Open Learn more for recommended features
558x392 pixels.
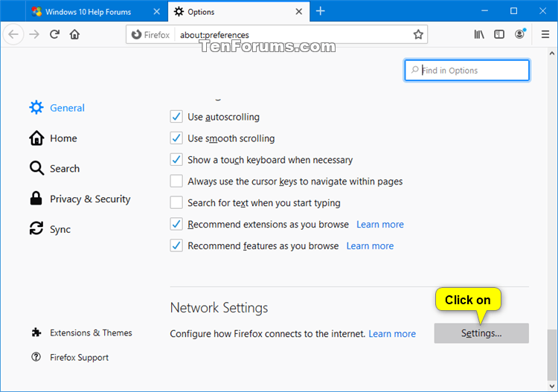click(x=370, y=245)
